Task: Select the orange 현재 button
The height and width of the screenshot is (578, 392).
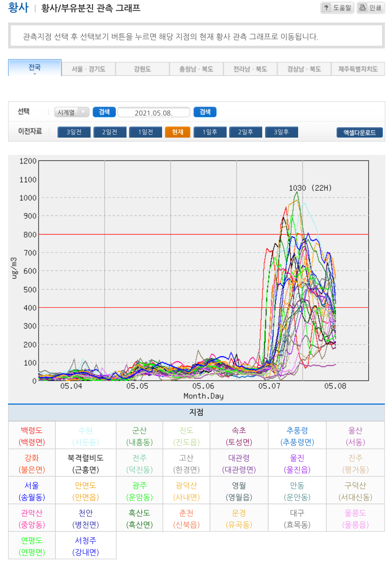Action: [x=177, y=132]
